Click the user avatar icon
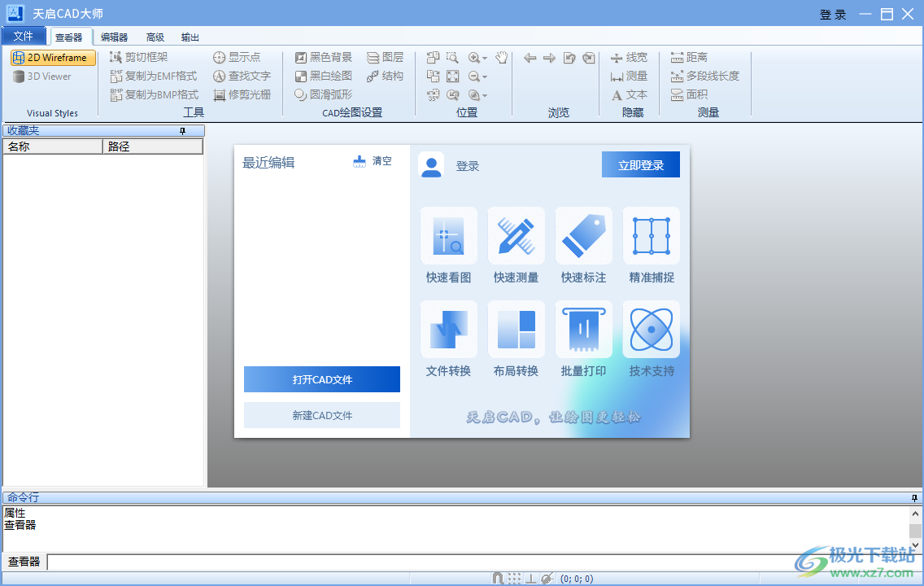This screenshot has width=924, height=586. pos(431,166)
